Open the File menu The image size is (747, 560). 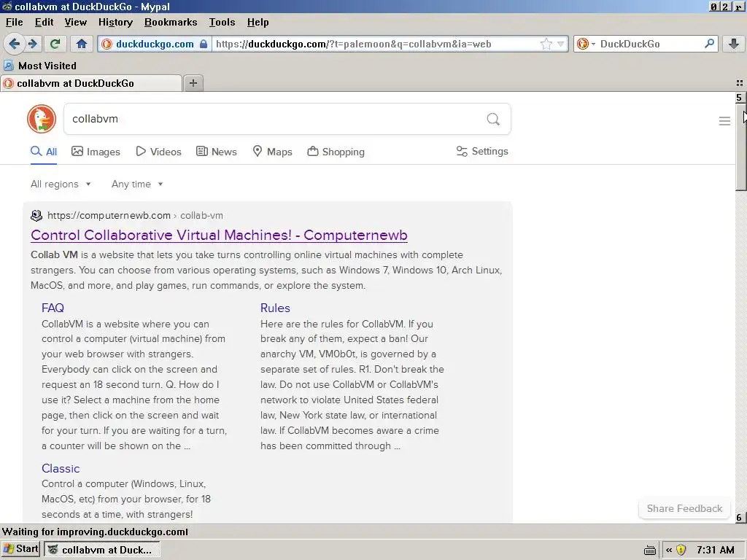click(x=15, y=22)
